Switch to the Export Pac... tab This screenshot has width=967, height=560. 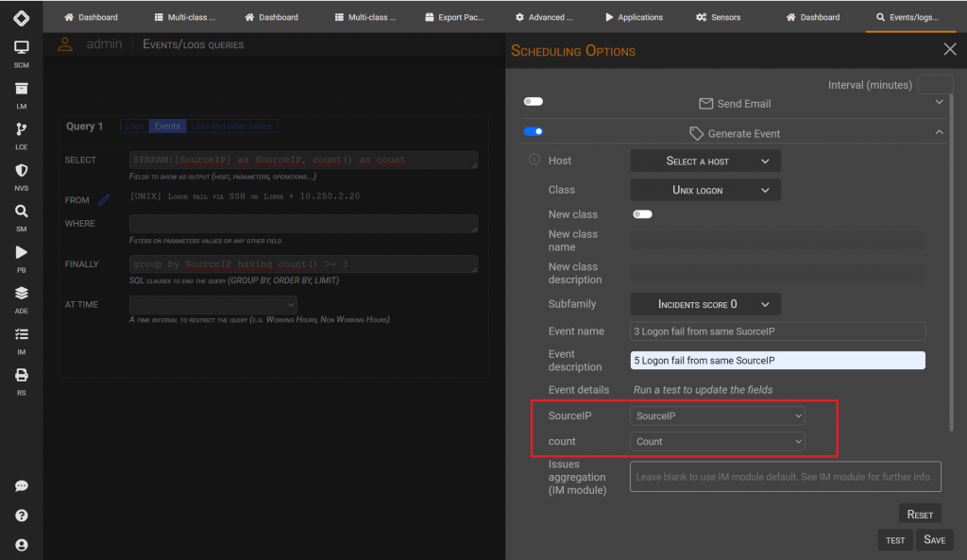(x=454, y=17)
